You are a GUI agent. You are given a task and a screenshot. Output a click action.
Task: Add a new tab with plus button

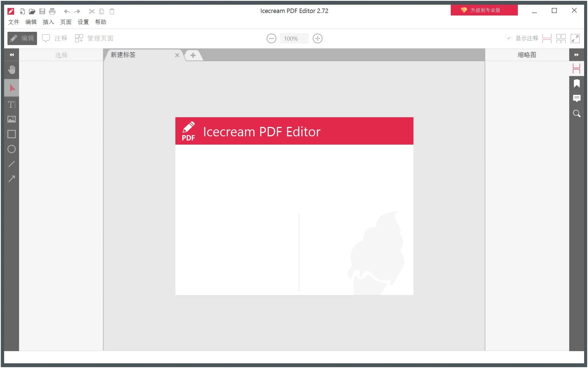[x=193, y=55]
